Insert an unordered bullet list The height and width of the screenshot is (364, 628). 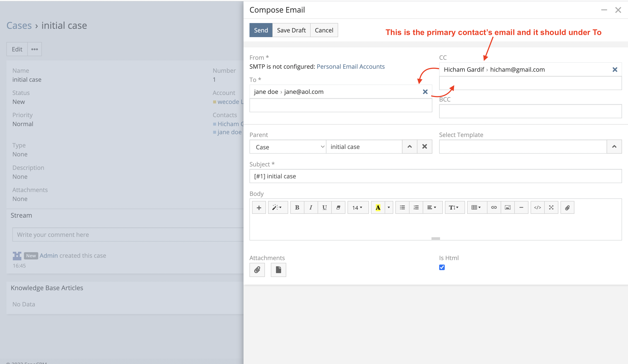(402, 207)
